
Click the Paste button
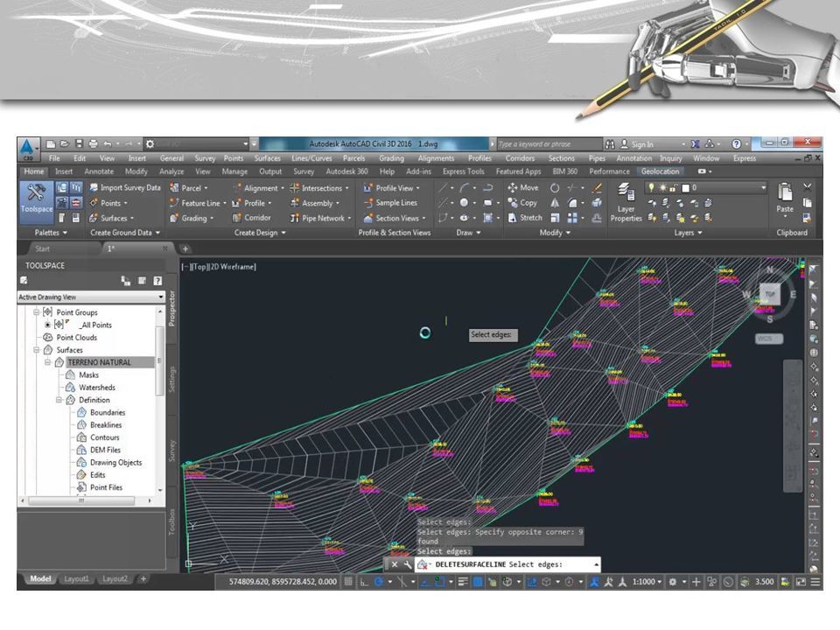point(785,199)
